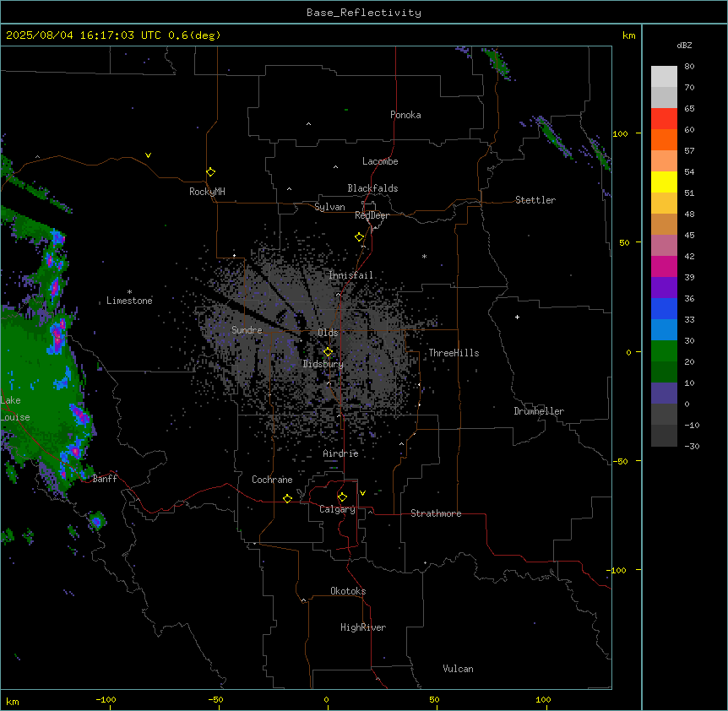Click the Okotoks city label
The height and width of the screenshot is (711, 728).
click(x=348, y=591)
